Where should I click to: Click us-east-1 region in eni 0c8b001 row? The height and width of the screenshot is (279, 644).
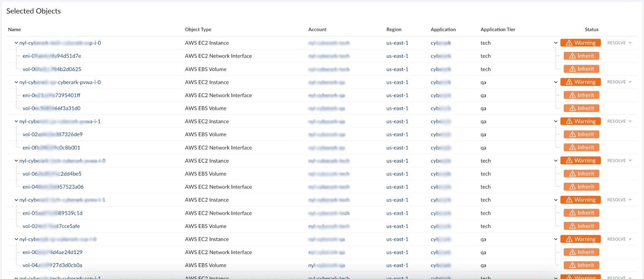[397, 148]
